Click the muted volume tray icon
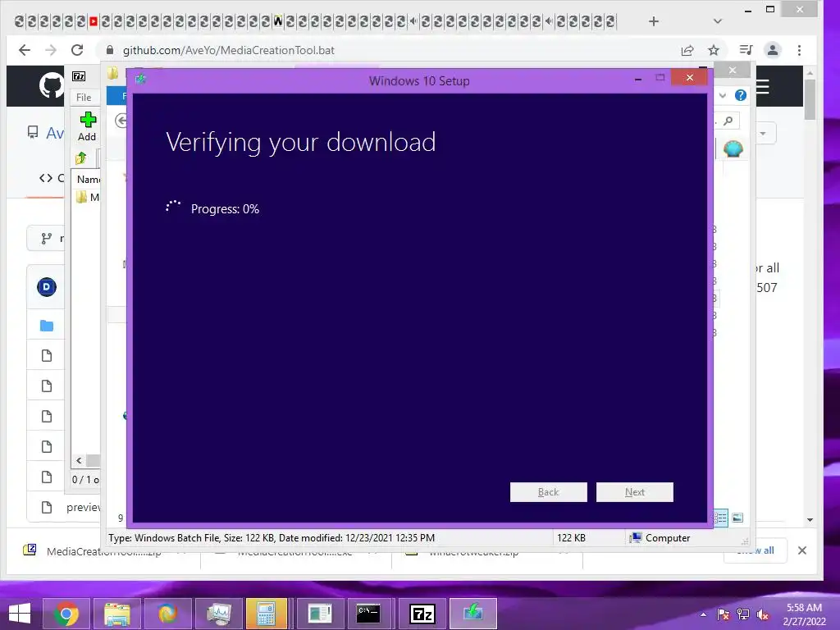 pos(762,614)
